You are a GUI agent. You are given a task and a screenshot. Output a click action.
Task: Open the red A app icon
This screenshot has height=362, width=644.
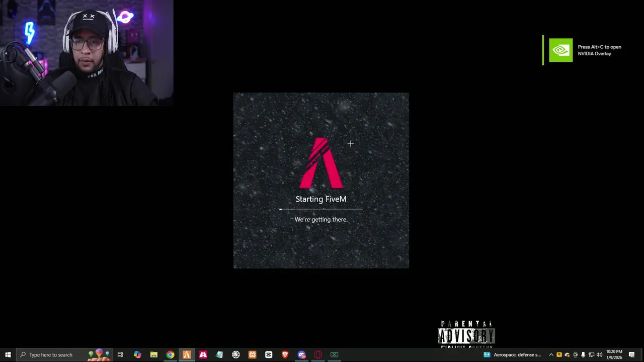tap(203, 354)
